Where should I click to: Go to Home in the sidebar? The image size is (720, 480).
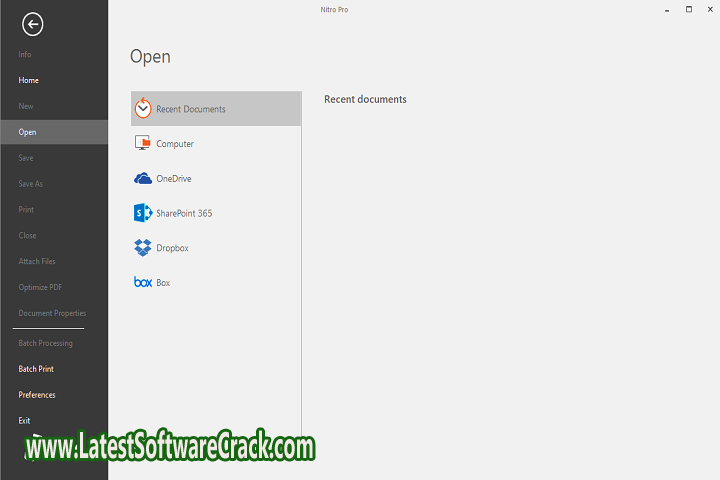[x=29, y=80]
